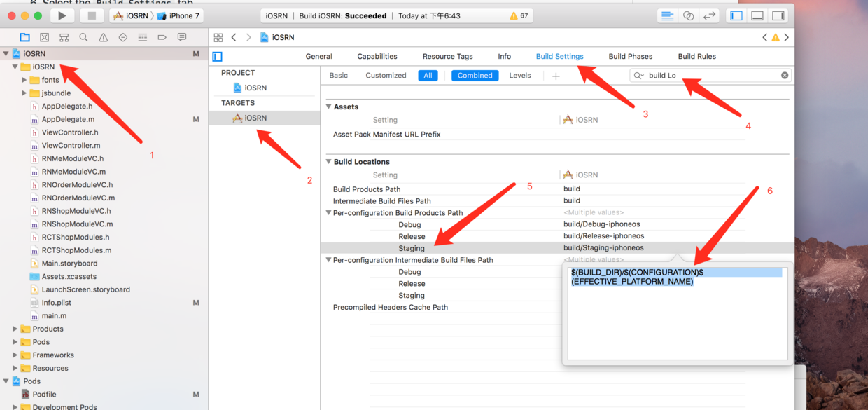
Task: Select the Build Settings tab
Action: 560,56
